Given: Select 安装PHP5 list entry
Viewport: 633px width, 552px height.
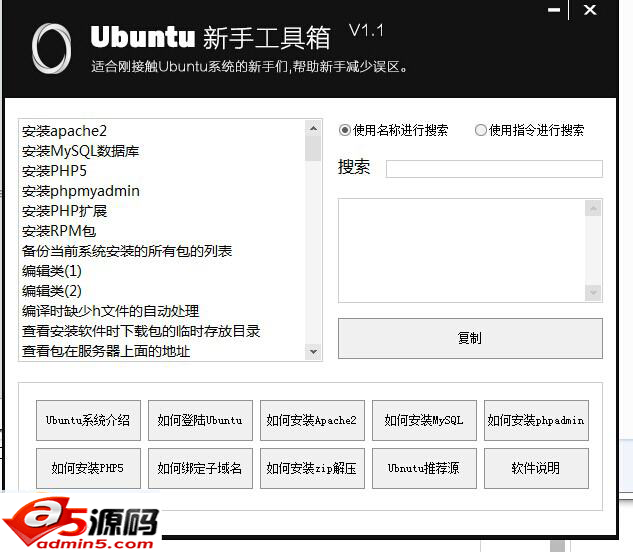Looking at the screenshot, I should click(x=162, y=171).
